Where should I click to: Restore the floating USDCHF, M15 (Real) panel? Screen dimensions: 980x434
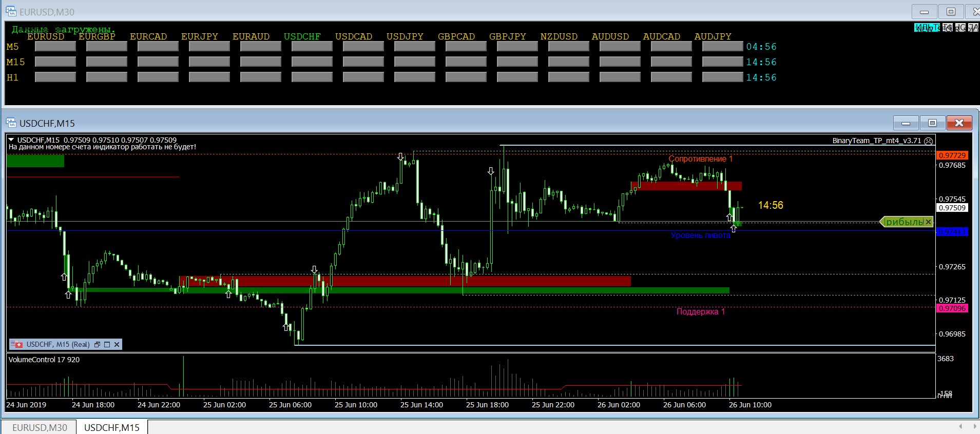click(97, 345)
